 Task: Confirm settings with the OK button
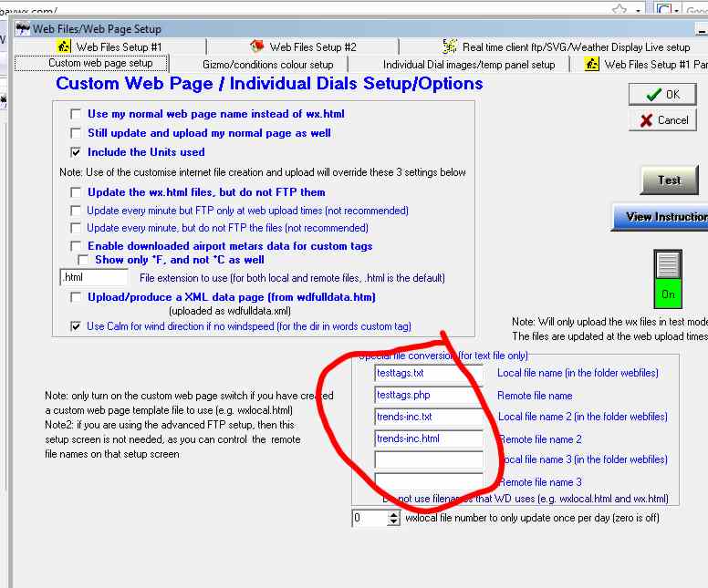click(x=662, y=95)
